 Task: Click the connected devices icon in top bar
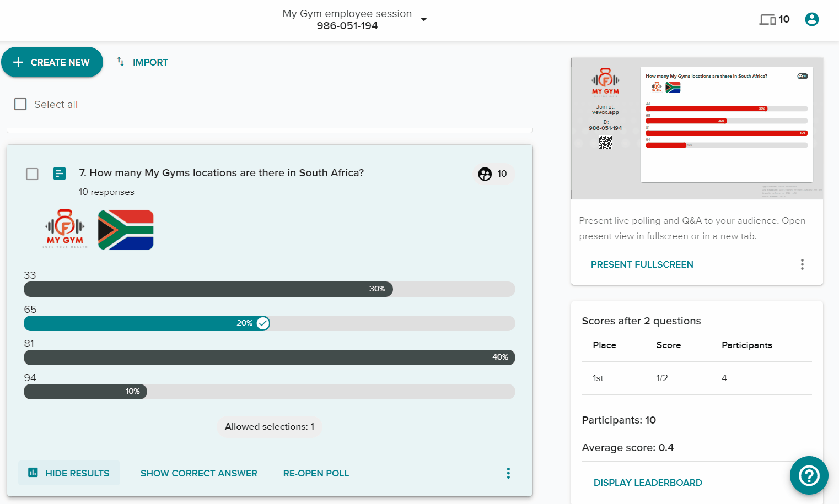pos(767,19)
